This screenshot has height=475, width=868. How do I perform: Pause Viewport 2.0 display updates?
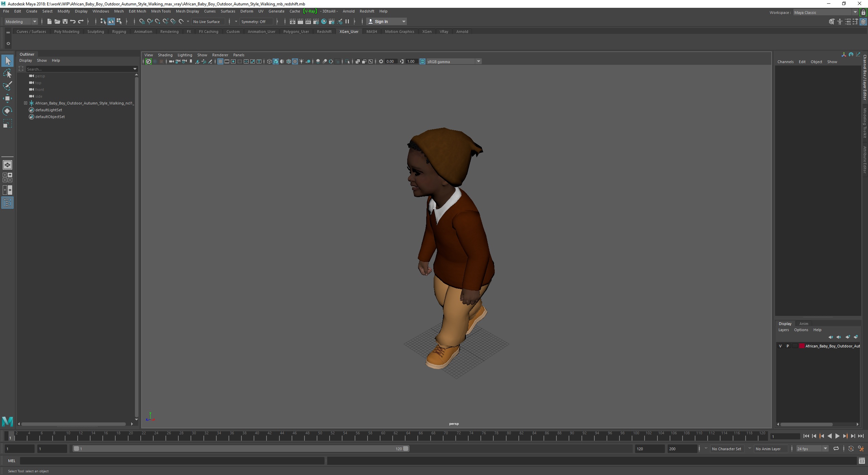tap(347, 21)
